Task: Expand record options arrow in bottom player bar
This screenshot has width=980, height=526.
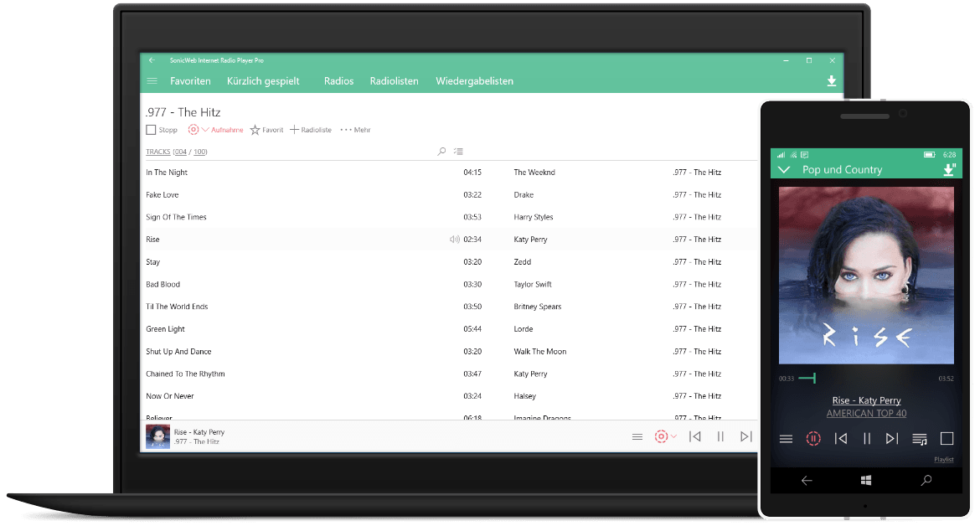Action: (674, 436)
